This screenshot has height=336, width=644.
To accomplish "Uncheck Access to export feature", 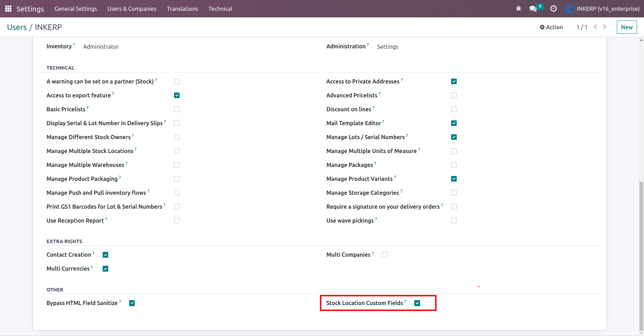I will 177,95.
